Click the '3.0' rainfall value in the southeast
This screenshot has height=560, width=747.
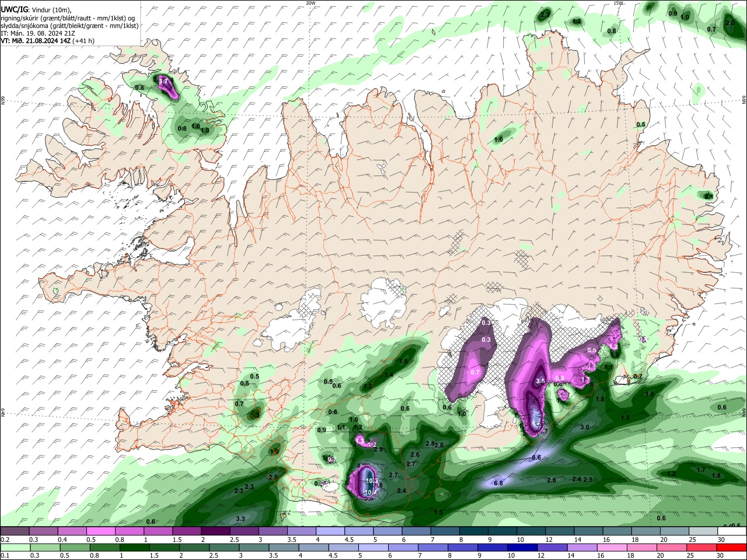tap(585, 427)
